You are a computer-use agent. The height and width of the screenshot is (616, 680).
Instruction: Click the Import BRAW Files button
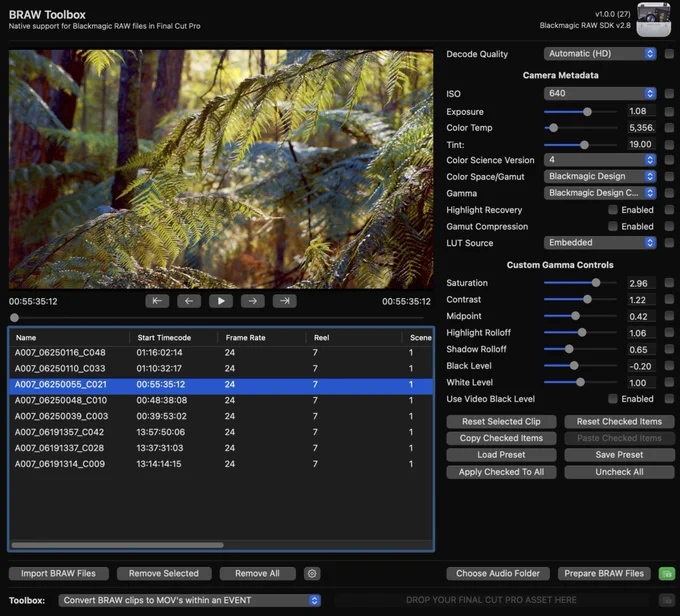point(59,573)
